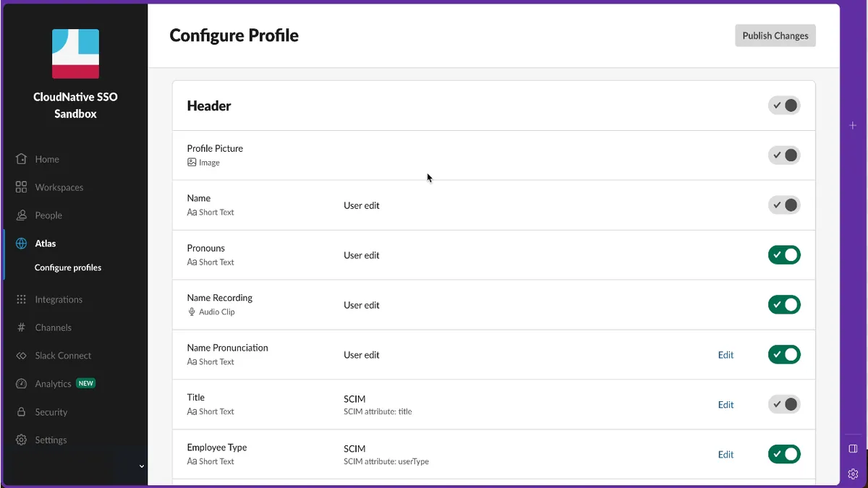Open the Settings menu item
Screen dimensions: 868x488
[x=51, y=440]
